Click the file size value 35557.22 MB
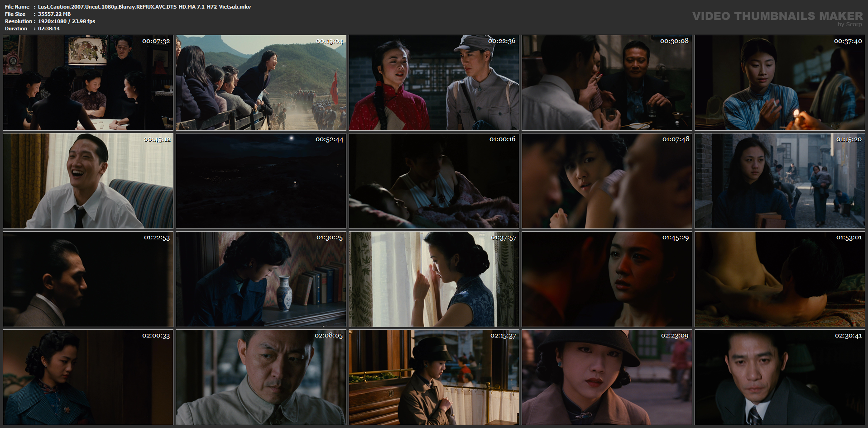This screenshot has height=428, width=868. tap(54, 14)
